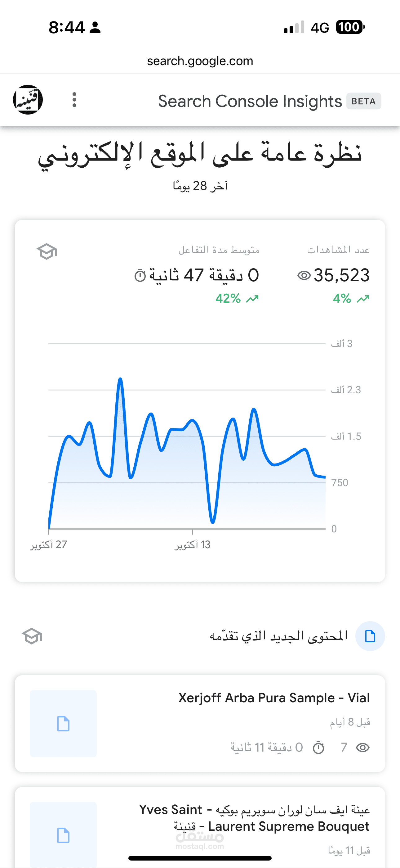Tap the Yves Saint Laurent card thumbnail
The image size is (400, 868).
pos(63,835)
